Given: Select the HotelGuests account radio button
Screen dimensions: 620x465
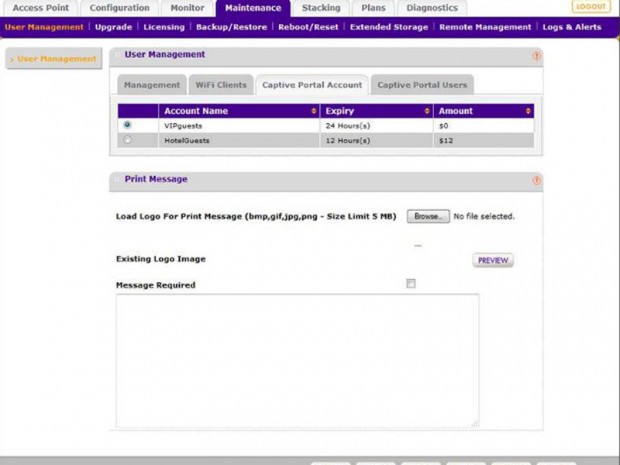Looking at the screenshot, I should (127, 140).
